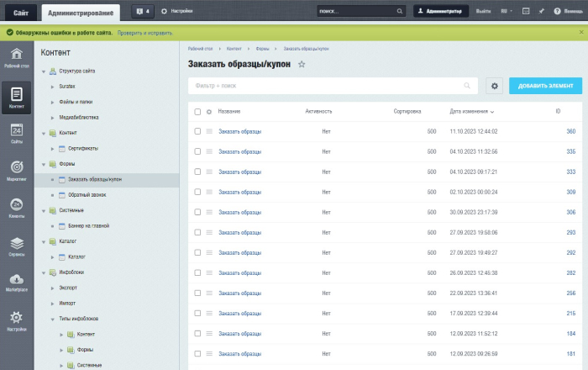Open the Маркетинг sidebar section
The image size is (588, 370).
point(17,171)
